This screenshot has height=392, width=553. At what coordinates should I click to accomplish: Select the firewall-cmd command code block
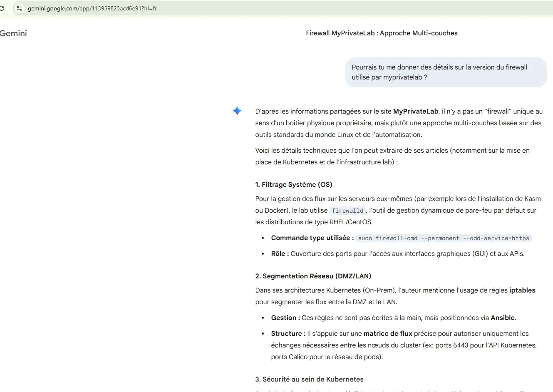pyautogui.click(x=443, y=238)
